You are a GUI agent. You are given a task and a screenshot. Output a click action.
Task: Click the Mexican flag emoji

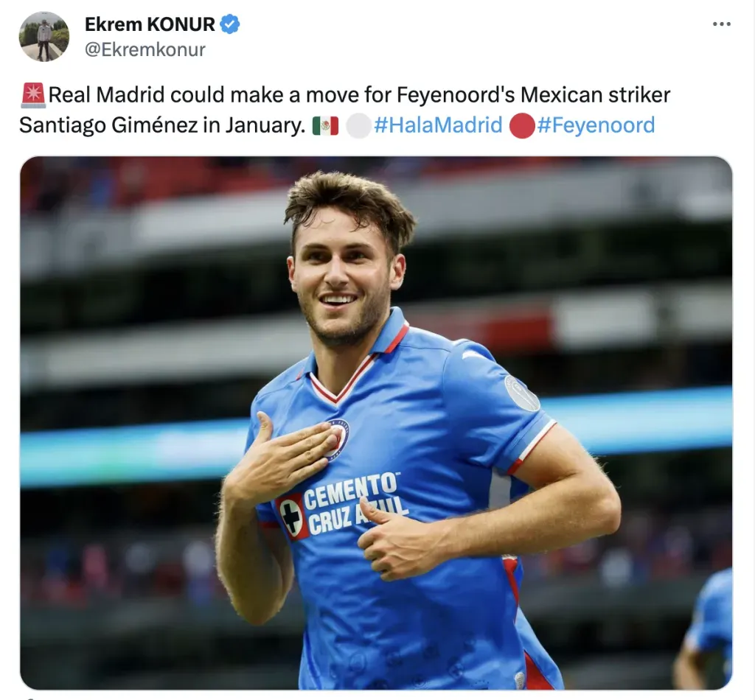(325, 126)
